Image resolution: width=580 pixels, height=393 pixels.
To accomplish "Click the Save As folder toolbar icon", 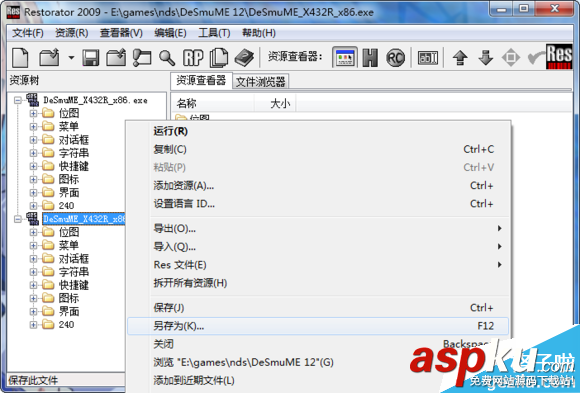I will 116,57.
